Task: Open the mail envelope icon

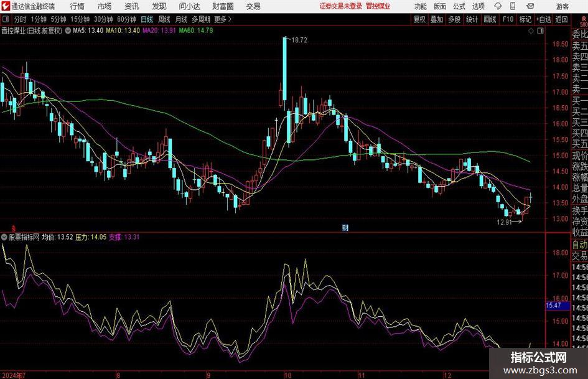Action: click(530, 6)
